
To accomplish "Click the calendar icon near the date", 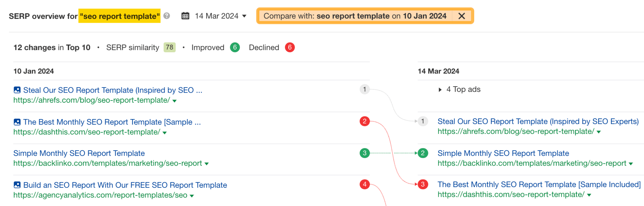I will point(186,15).
